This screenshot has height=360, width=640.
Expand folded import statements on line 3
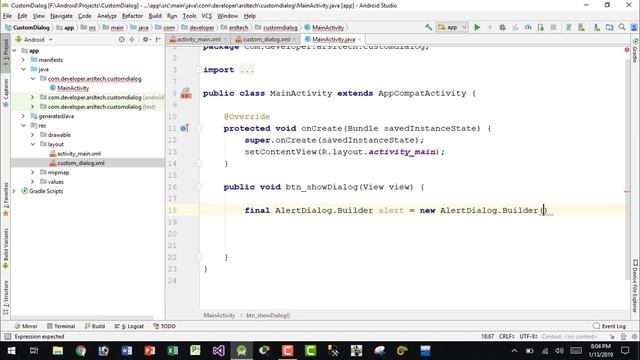(199, 70)
